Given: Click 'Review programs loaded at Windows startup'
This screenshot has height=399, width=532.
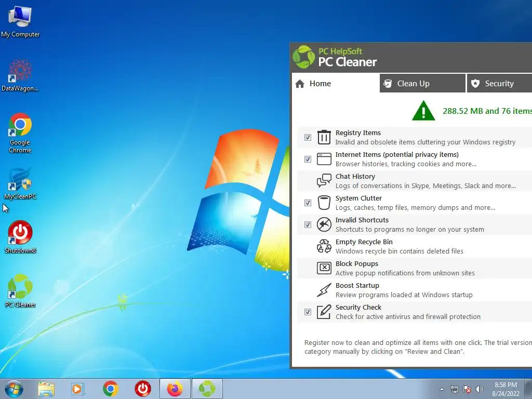Looking at the screenshot, I should (x=404, y=295).
